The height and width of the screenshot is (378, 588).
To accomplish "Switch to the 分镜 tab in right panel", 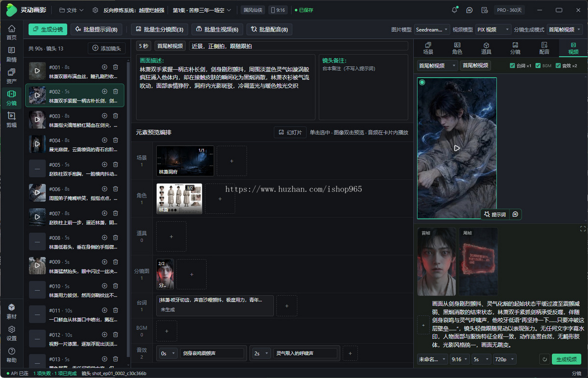I will pyautogui.click(x=515, y=48).
